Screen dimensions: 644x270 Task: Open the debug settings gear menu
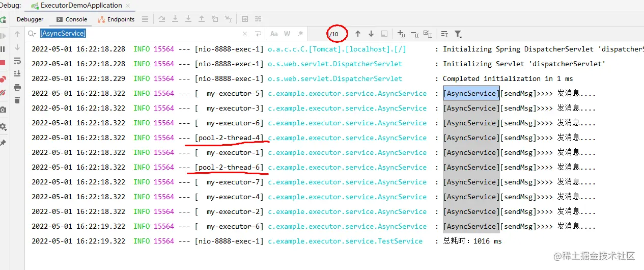click(3, 126)
